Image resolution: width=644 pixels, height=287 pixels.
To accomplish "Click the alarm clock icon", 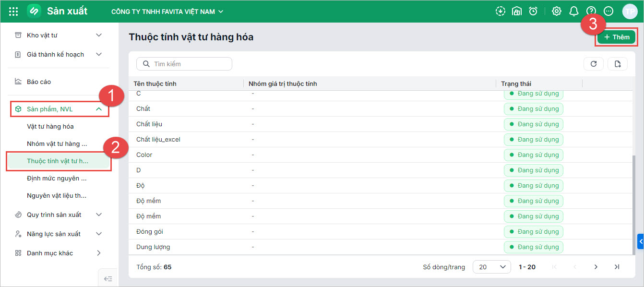I will click(533, 11).
